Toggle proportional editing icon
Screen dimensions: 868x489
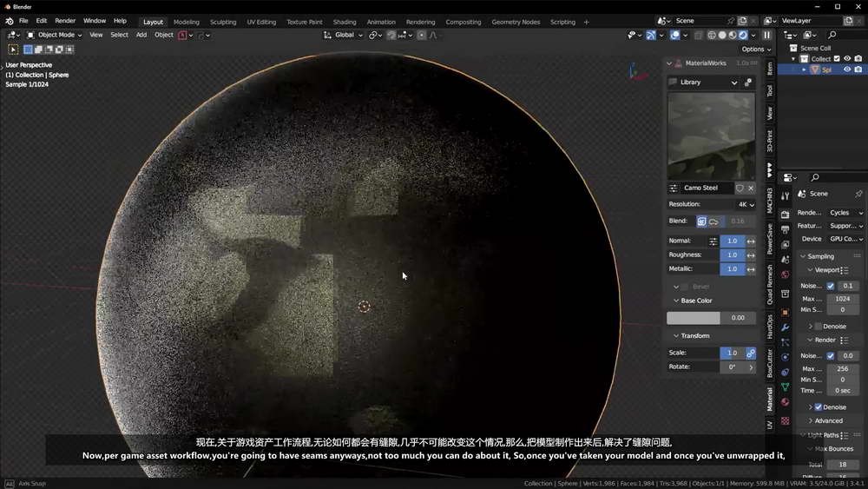click(x=421, y=35)
